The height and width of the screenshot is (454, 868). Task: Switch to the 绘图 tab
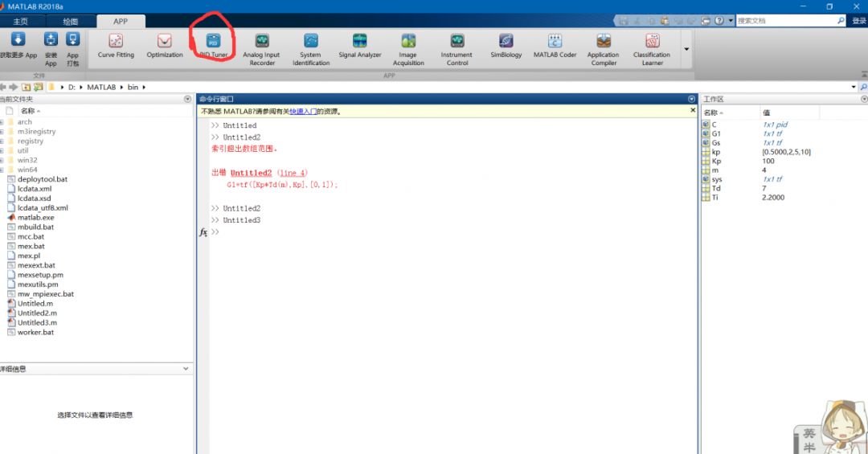click(x=70, y=21)
